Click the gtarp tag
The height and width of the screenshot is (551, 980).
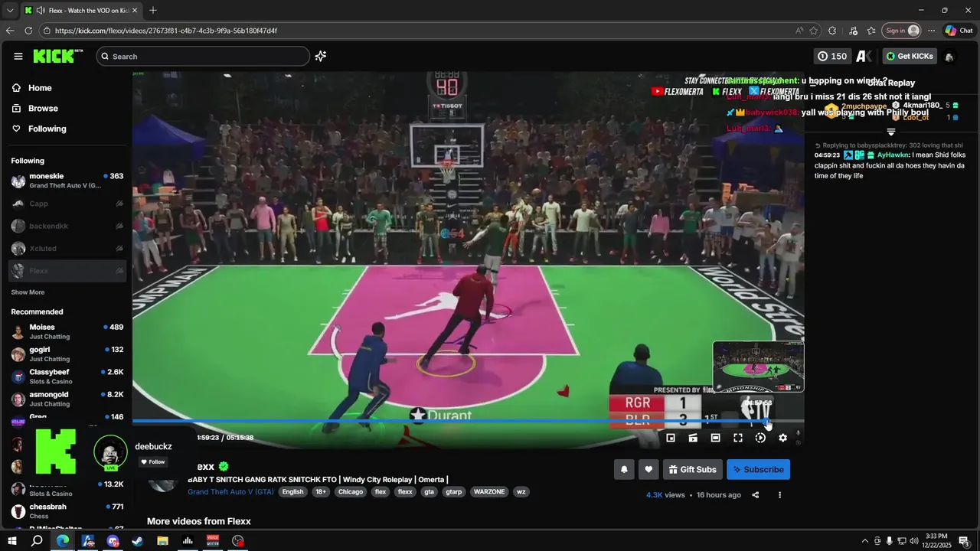pyautogui.click(x=454, y=492)
